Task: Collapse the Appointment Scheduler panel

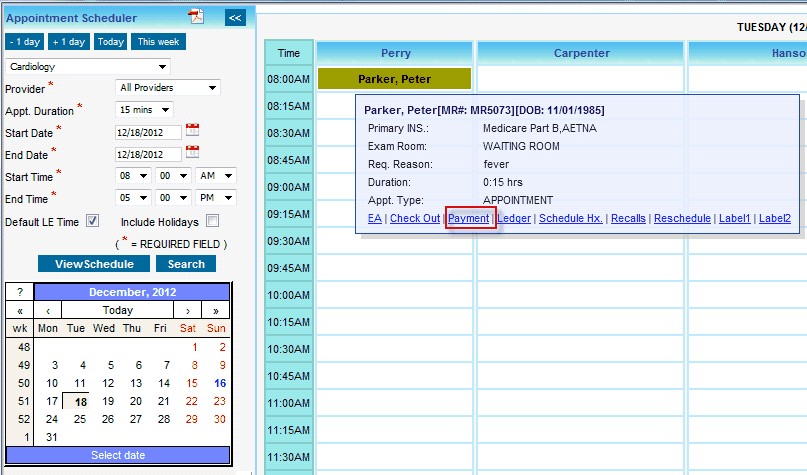Action: 234,17
